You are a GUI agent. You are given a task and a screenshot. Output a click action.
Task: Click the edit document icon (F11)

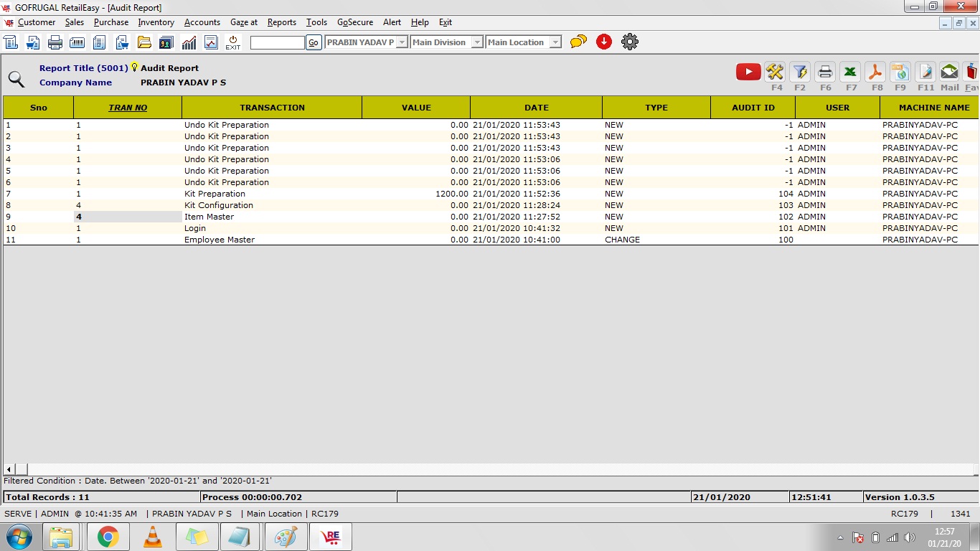point(925,72)
